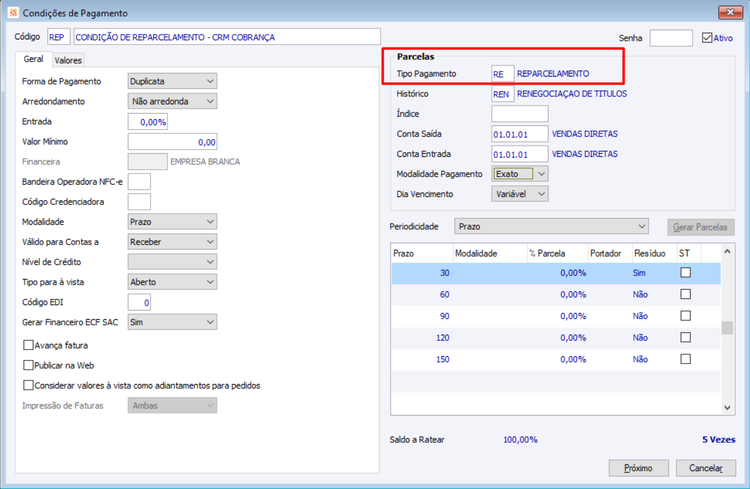Check the ST box in the 60 prazo row
The width and height of the screenshot is (750, 489).
point(685,294)
